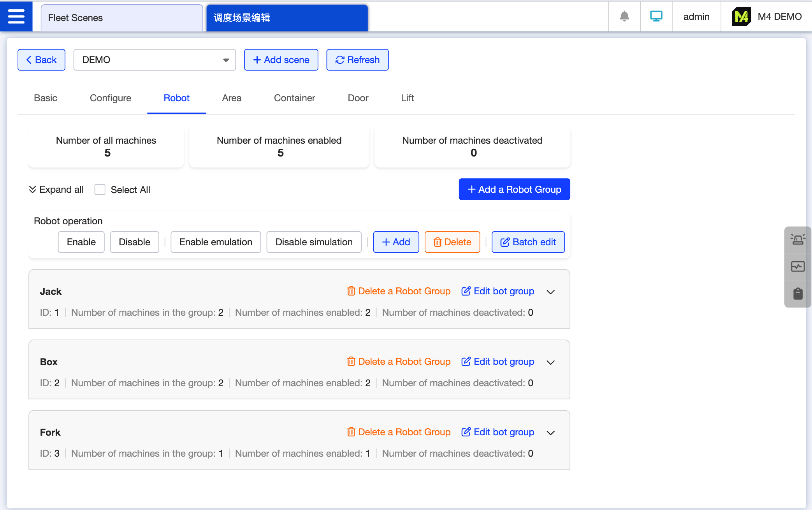Click Add a Robot Group button
Image resolution: width=812 pixels, height=510 pixels.
(x=514, y=190)
